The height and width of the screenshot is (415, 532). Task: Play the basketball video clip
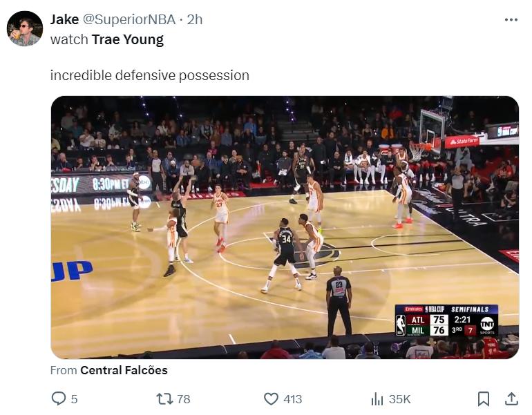point(285,227)
